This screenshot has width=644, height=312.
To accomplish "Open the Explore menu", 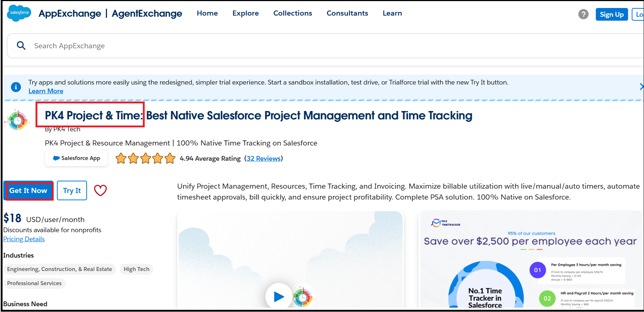I will [245, 13].
